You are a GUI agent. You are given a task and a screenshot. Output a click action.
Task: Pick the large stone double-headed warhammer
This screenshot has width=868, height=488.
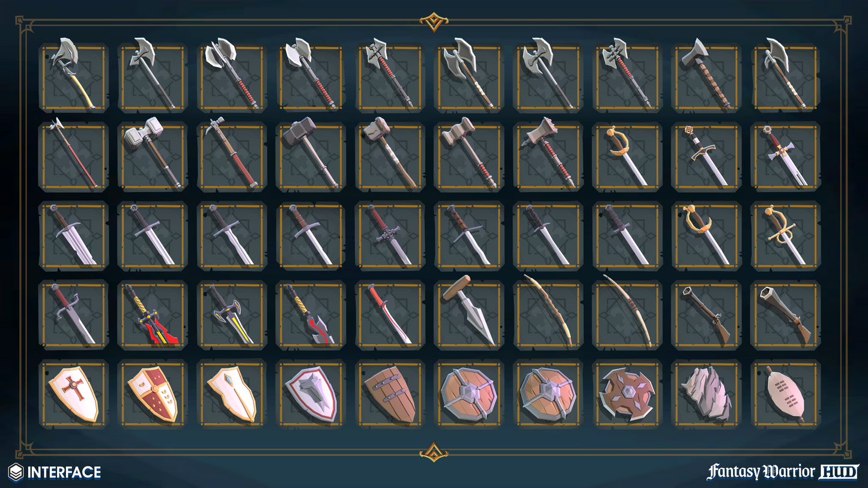click(153, 156)
